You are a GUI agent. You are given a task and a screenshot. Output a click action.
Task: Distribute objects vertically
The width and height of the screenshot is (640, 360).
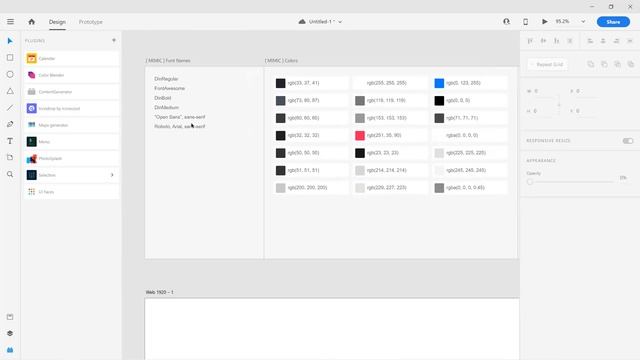(x=570, y=41)
